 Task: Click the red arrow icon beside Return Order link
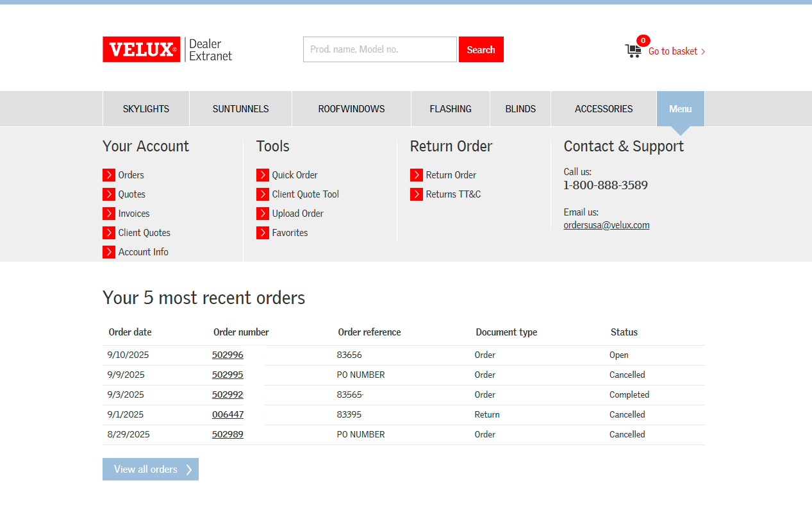pyautogui.click(x=417, y=175)
